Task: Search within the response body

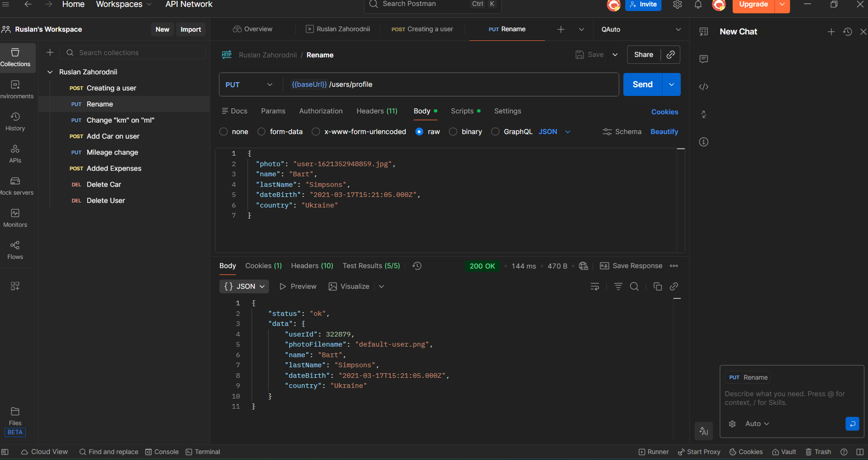Action: click(634, 286)
